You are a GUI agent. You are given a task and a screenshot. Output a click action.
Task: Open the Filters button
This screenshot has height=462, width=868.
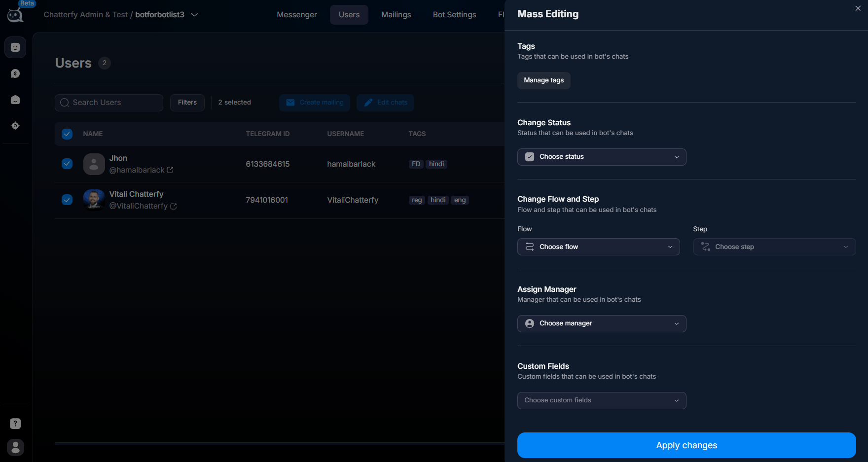(187, 103)
